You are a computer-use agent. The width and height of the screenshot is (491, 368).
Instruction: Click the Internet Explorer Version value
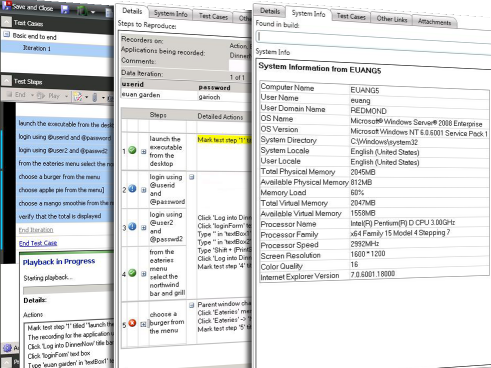(372, 274)
